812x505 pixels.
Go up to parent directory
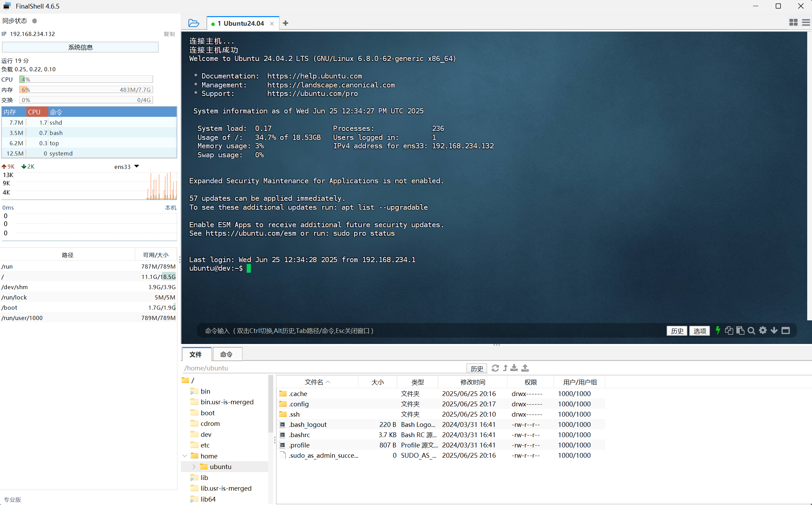pyautogui.click(x=505, y=368)
